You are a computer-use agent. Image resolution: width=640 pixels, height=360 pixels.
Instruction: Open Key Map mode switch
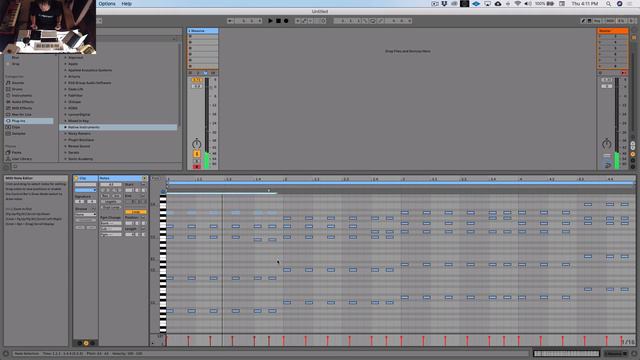click(x=597, y=21)
